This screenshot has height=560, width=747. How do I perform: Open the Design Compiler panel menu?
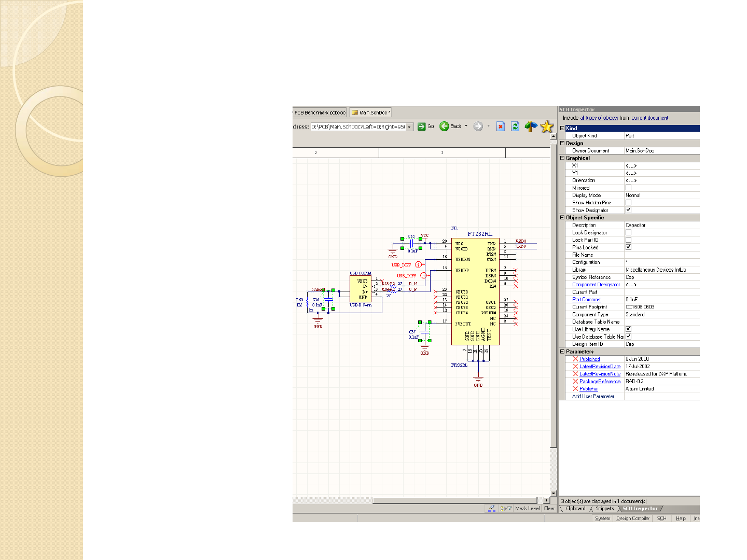click(x=633, y=519)
